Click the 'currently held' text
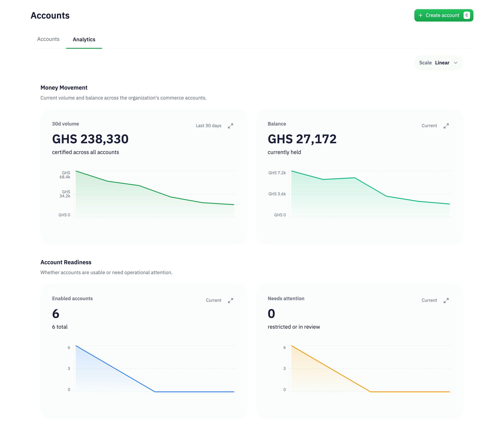Viewport: 504px width, 429px height. coord(284,152)
